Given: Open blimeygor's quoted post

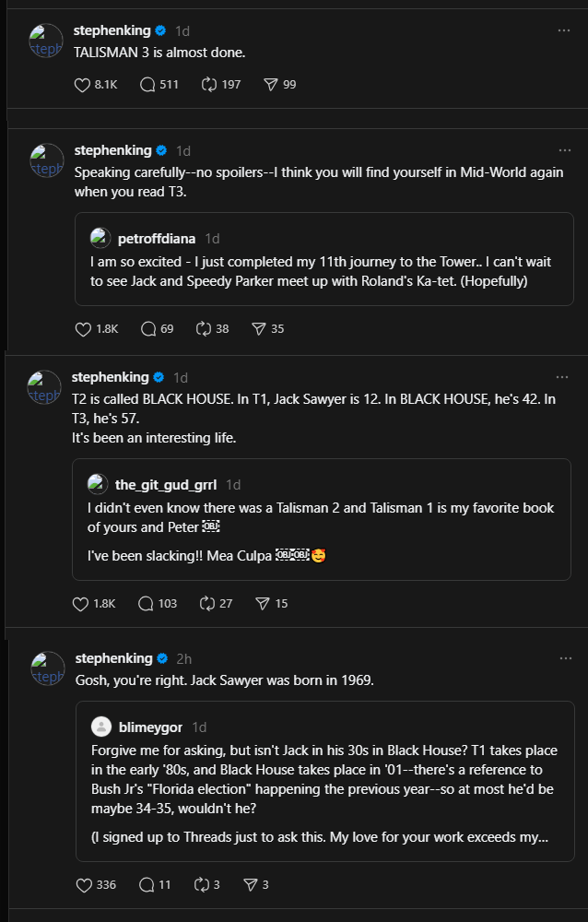Looking at the screenshot, I should point(323,782).
